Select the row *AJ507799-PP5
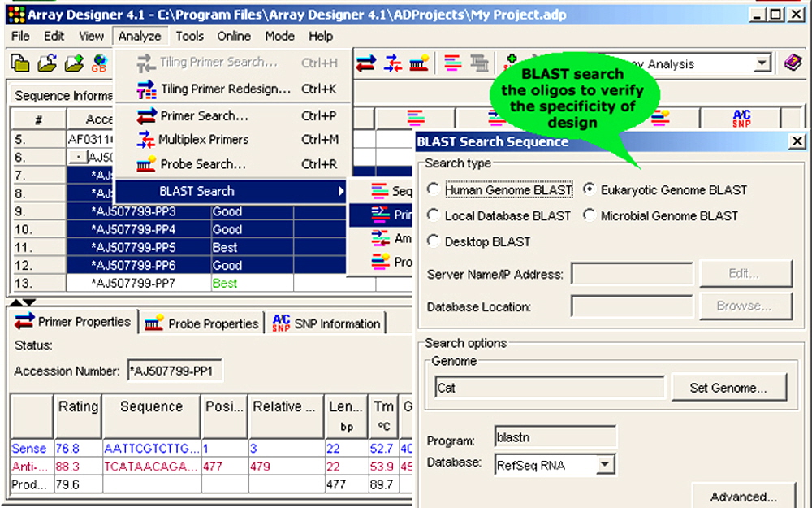This screenshot has height=508, width=812. [x=134, y=247]
